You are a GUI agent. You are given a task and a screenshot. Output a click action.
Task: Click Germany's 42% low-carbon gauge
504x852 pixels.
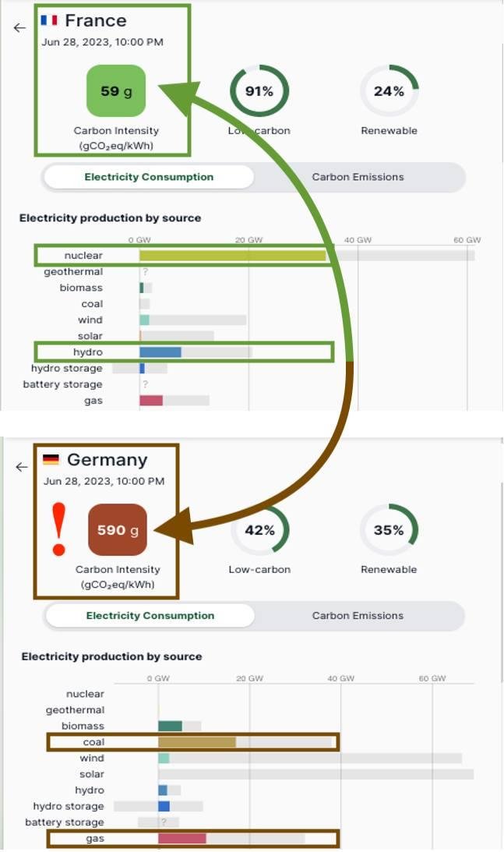pos(259,530)
